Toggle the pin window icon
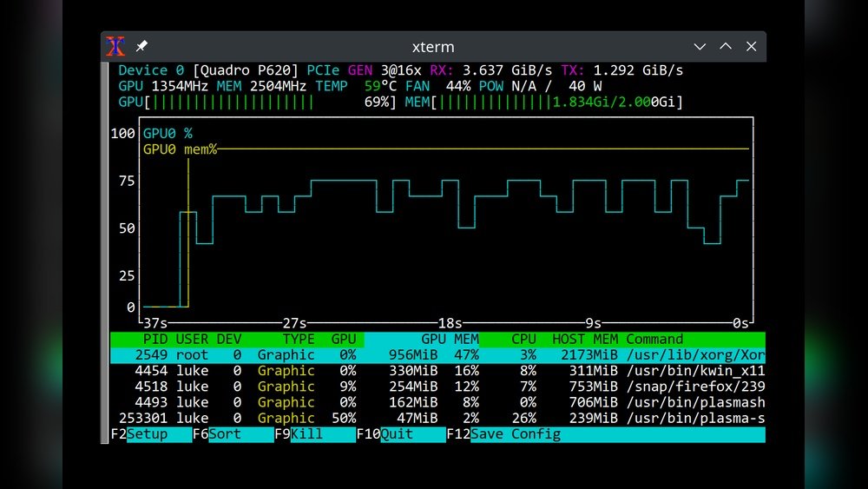868x489 pixels. [x=141, y=47]
